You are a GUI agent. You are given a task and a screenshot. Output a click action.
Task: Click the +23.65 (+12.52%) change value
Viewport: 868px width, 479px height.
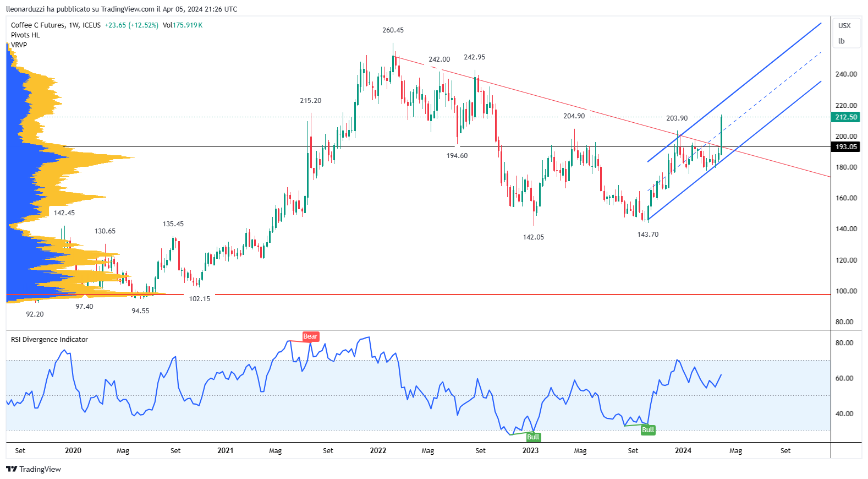pos(131,25)
